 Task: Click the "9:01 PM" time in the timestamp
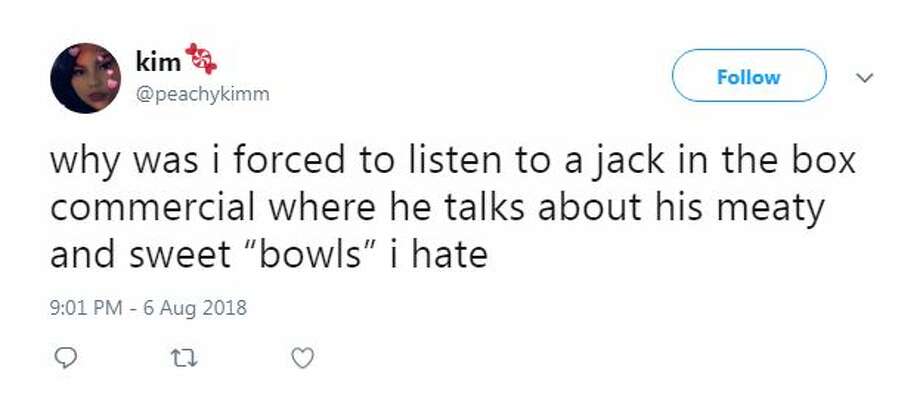point(85,308)
